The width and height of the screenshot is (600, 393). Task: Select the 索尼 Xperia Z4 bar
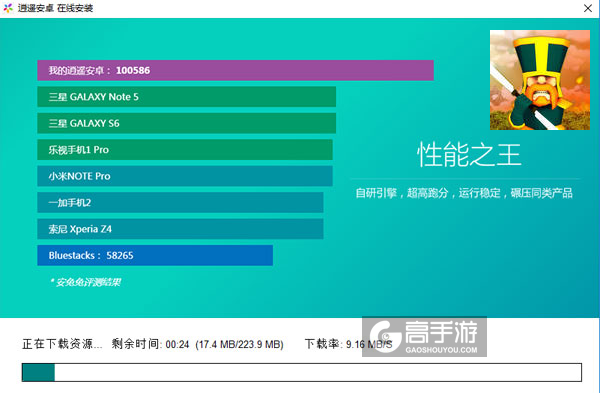[180, 229]
